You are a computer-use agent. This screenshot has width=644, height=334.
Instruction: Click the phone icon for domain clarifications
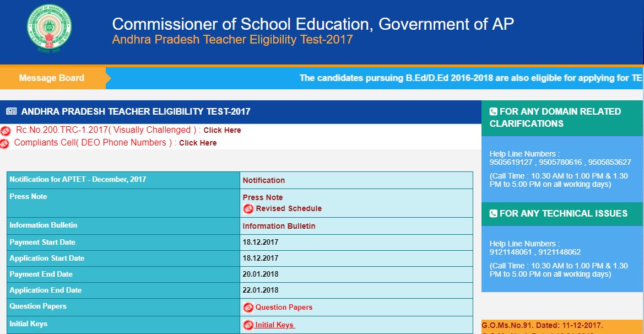click(493, 112)
